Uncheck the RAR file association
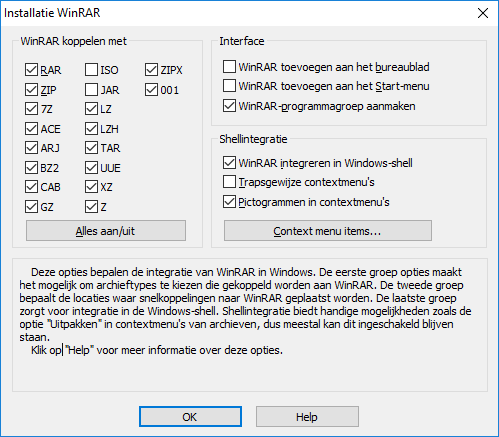Image resolution: width=499 pixels, height=437 pixels. 31,70
